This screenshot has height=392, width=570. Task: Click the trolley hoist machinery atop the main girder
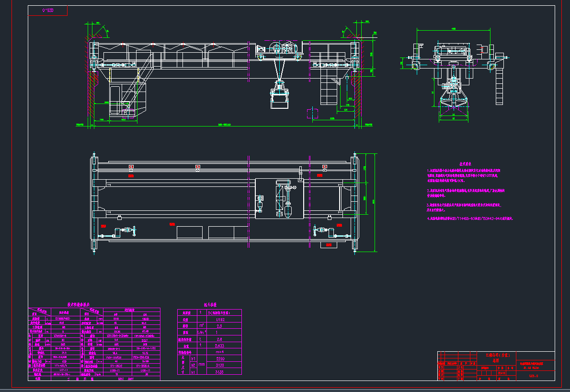279,49
